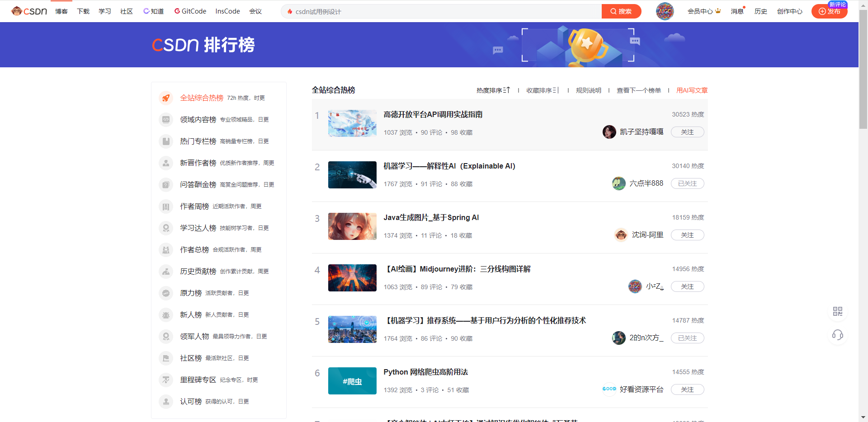868x422 pixels.
Task: Open thumbnail of the Midjourney进阶 article
Action: (x=352, y=278)
